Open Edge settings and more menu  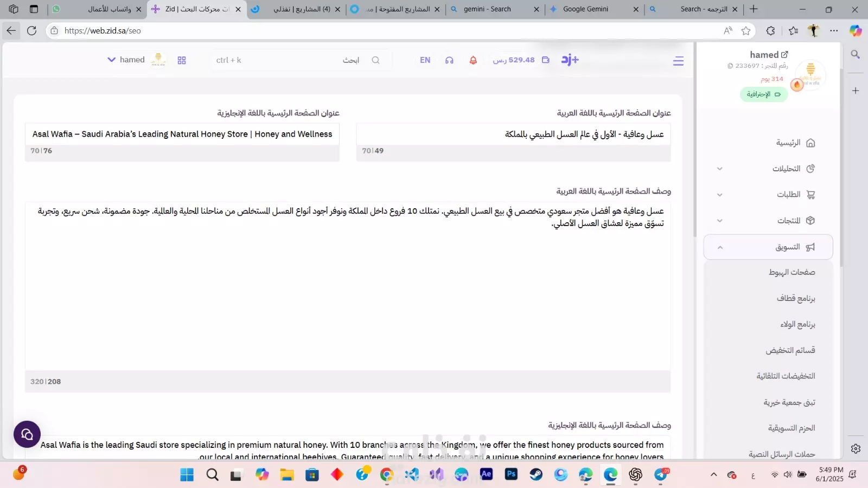tap(834, 31)
